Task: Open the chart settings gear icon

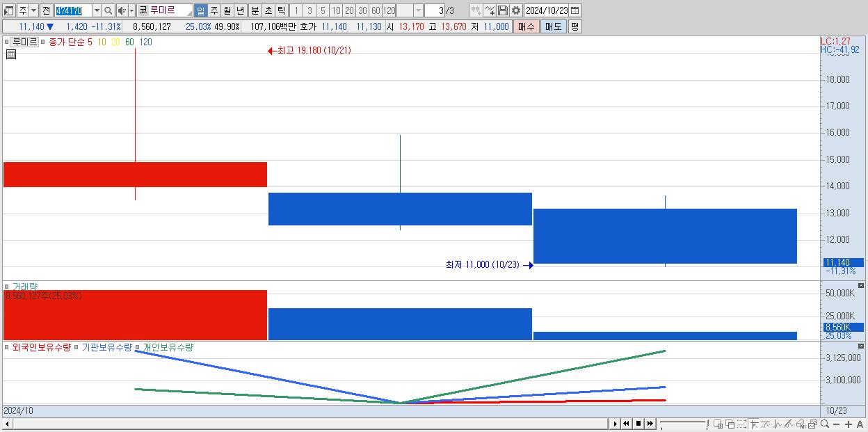Action: (516, 10)
